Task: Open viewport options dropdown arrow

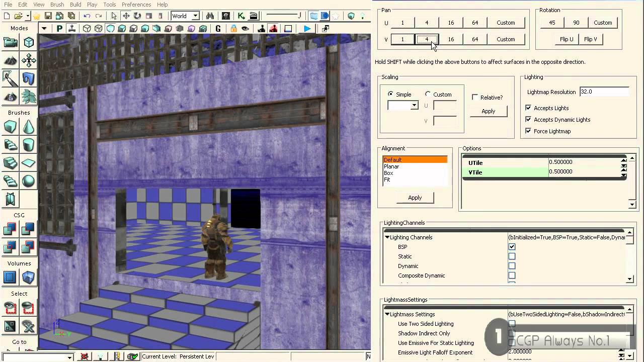Action: 44,29
